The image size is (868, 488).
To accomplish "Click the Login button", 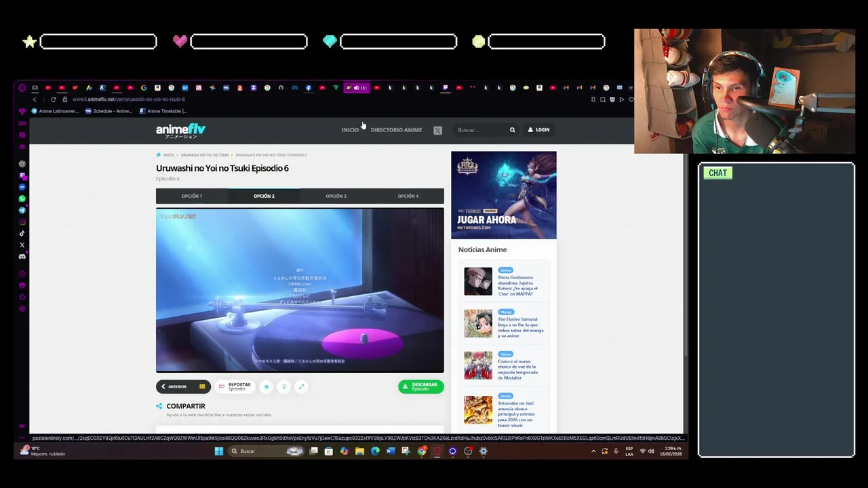I will click(539, 130).
